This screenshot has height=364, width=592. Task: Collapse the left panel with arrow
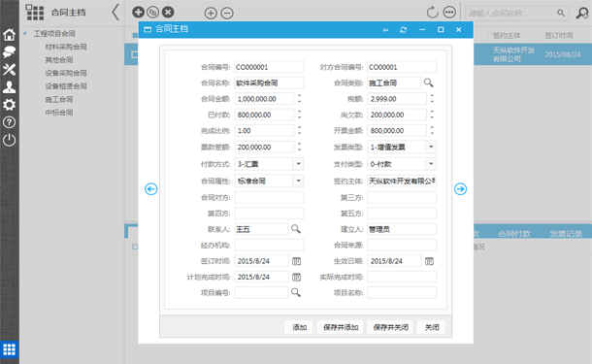point(115,12)
